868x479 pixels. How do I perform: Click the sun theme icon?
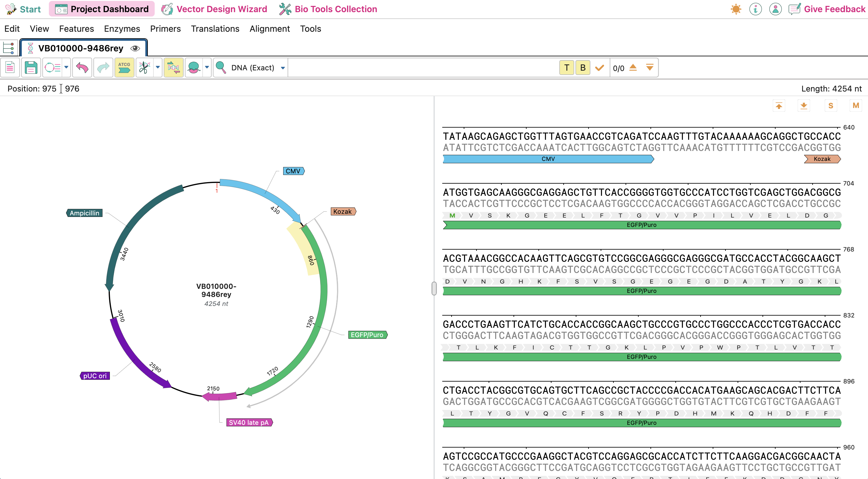pos(736,9)
